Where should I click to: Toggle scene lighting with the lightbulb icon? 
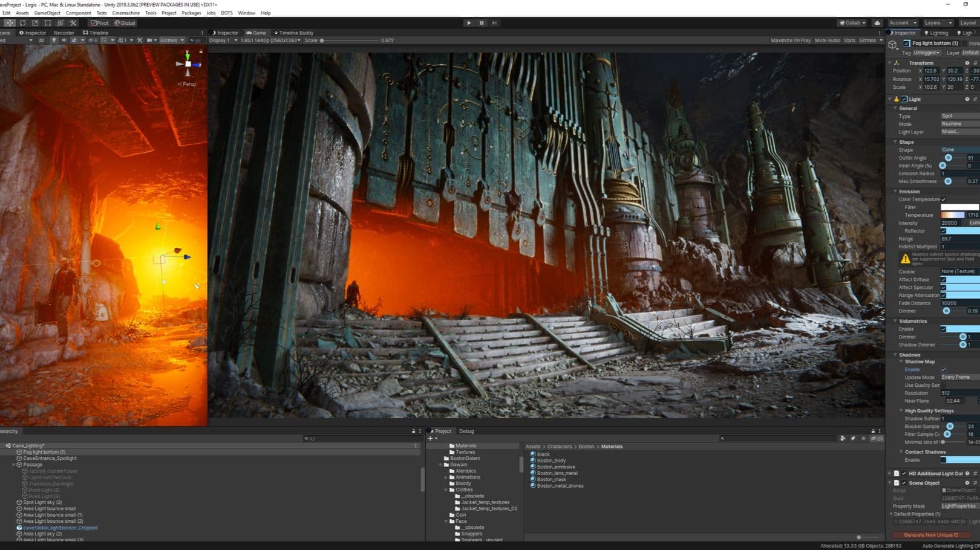click(54, 40)
